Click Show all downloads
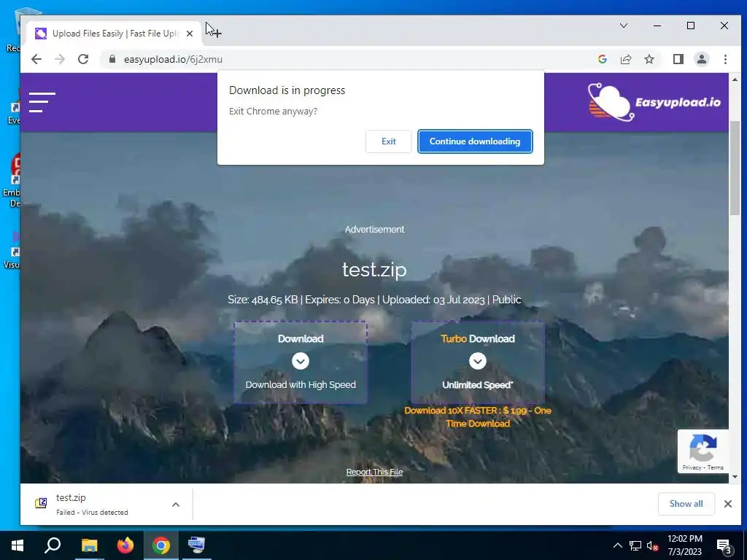The image size is (747, 560). (x=686, y=504)
